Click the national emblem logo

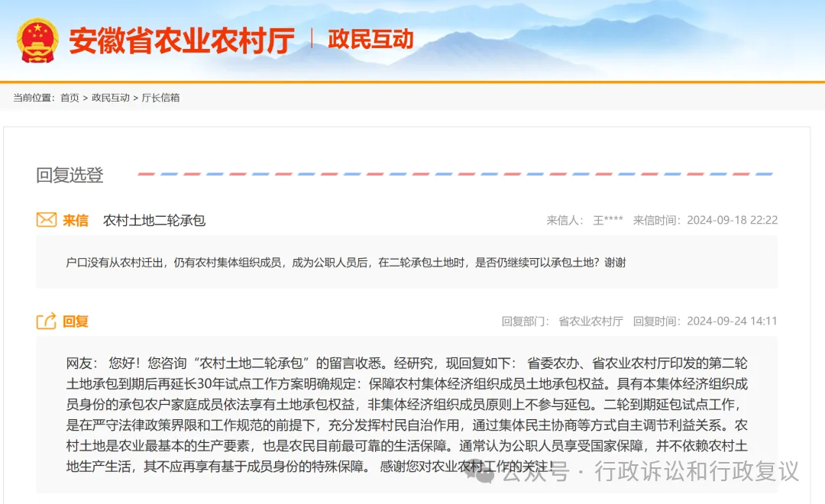(37, 40)
